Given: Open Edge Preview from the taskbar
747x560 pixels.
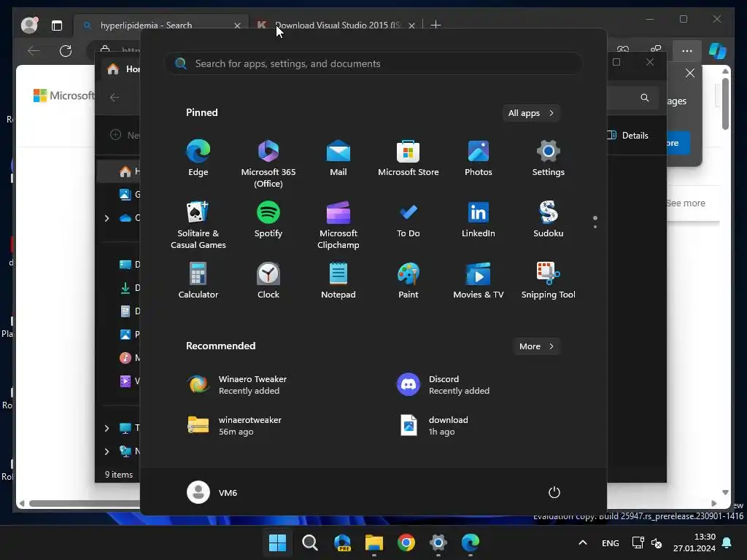Looking at the screenshot, I should click(342, 542).
